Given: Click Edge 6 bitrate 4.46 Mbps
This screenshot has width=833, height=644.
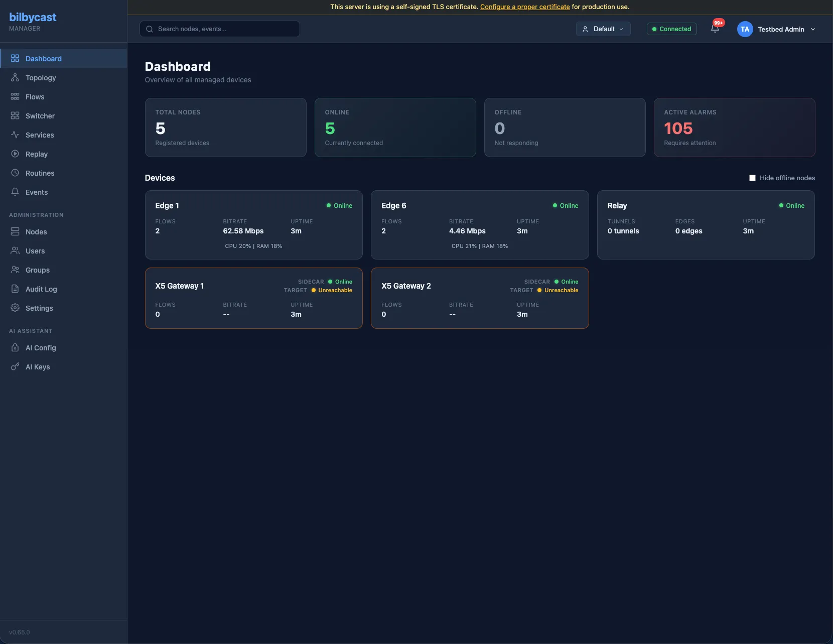Looking at the screenshot, I should click(x=467, y=231).
